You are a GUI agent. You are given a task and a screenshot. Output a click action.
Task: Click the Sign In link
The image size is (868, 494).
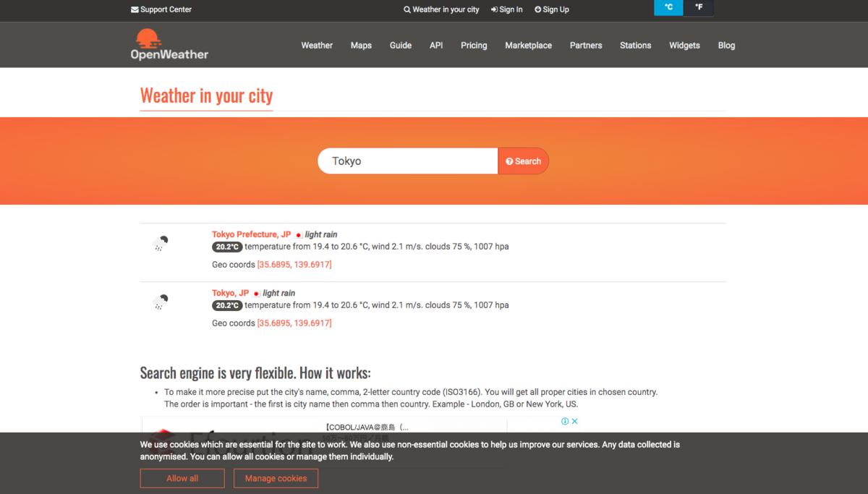click(506, 9)
